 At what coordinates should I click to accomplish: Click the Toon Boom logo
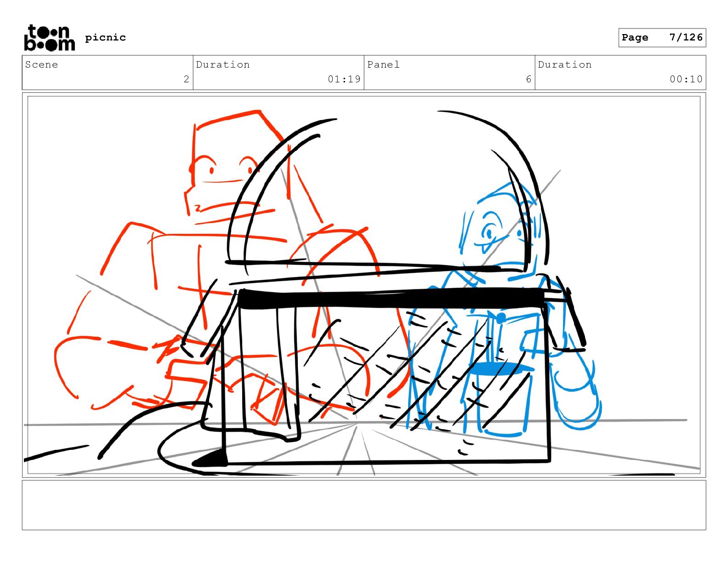click(49, 38)
